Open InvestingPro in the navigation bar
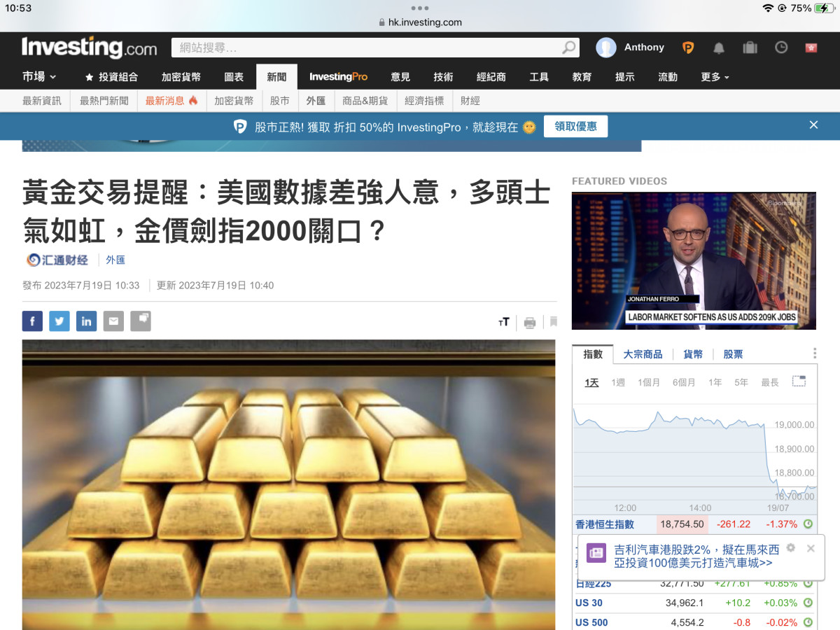The height and width of the screenshot is (630, 840). coord(338,77)
